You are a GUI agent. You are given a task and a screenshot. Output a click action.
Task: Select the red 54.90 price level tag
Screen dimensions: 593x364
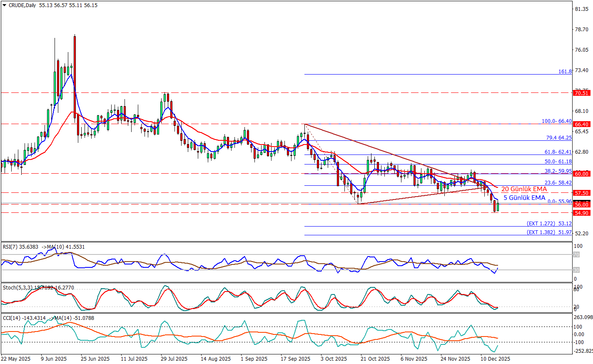click(581, 213)
